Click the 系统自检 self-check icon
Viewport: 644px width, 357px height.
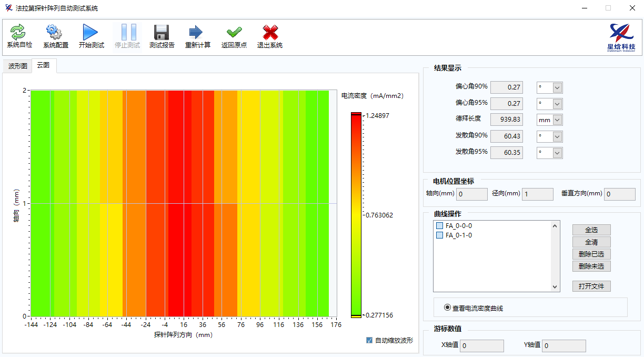19,33
